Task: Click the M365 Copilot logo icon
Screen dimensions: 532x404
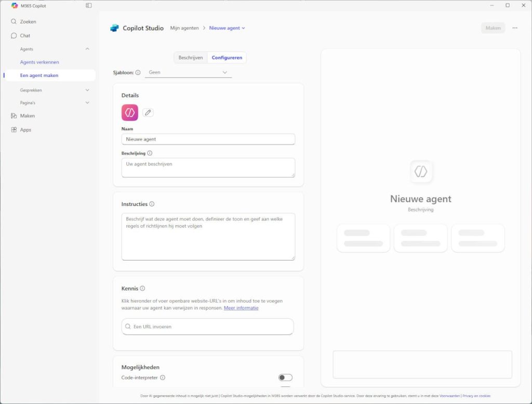Action: (14, 5)
